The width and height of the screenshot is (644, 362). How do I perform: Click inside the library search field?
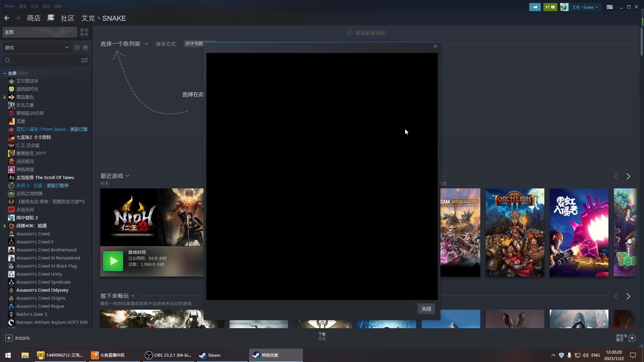click(x=45, y=60)
